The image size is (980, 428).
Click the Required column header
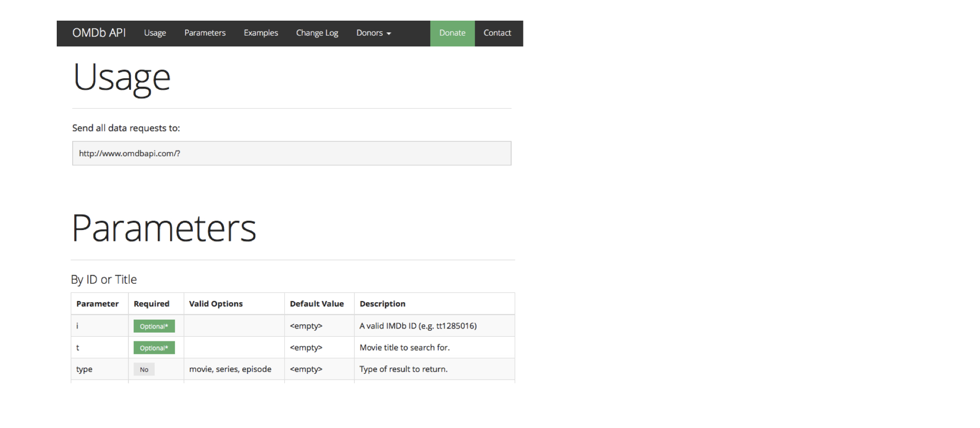click(151, 304)
